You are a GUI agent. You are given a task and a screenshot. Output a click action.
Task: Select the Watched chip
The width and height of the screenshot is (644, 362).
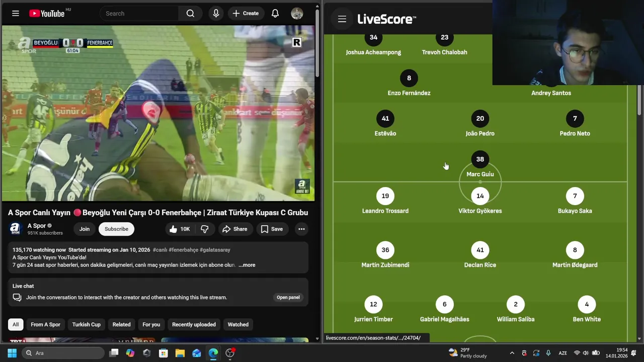238,324
